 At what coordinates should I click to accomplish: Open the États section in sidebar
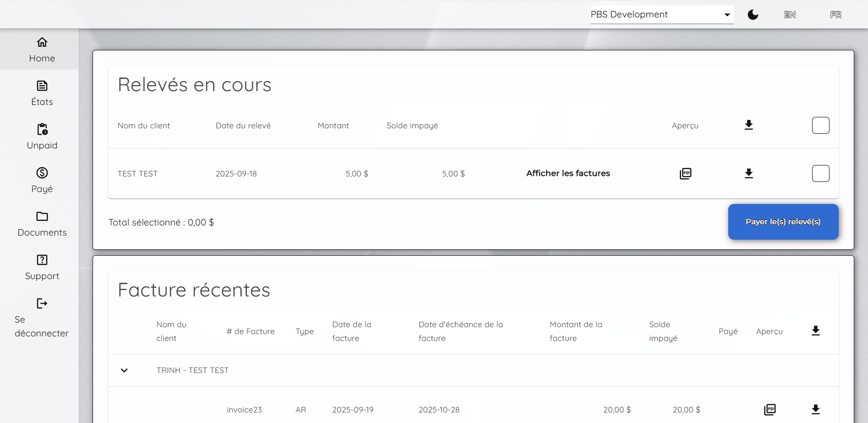[42, 93]
